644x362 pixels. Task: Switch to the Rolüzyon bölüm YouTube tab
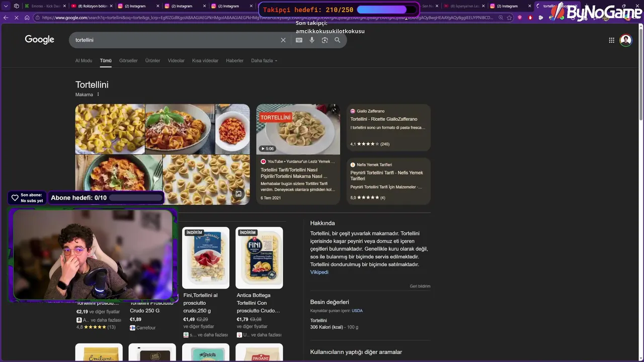[x=92, y=6]
